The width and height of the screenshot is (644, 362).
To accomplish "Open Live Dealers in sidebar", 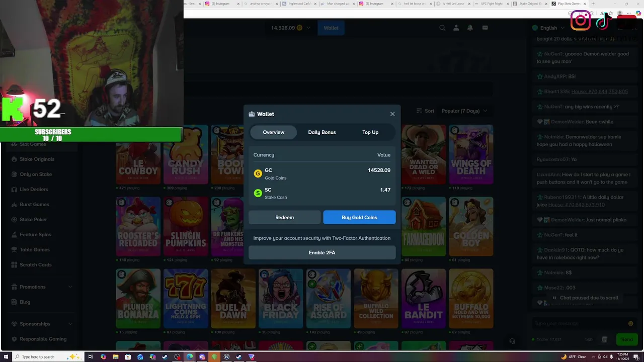I will click(34, 190).
